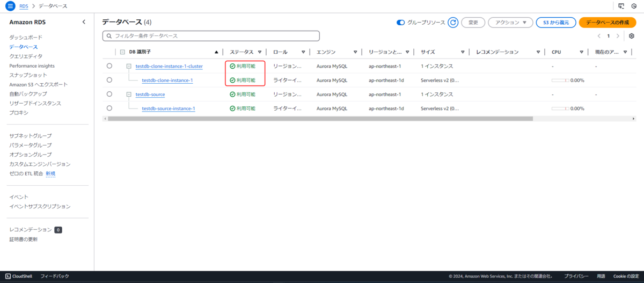The height and width of the screenshot is (283, 644).
Task: Sort by ステータス column
Action: (x=260, y=52)
